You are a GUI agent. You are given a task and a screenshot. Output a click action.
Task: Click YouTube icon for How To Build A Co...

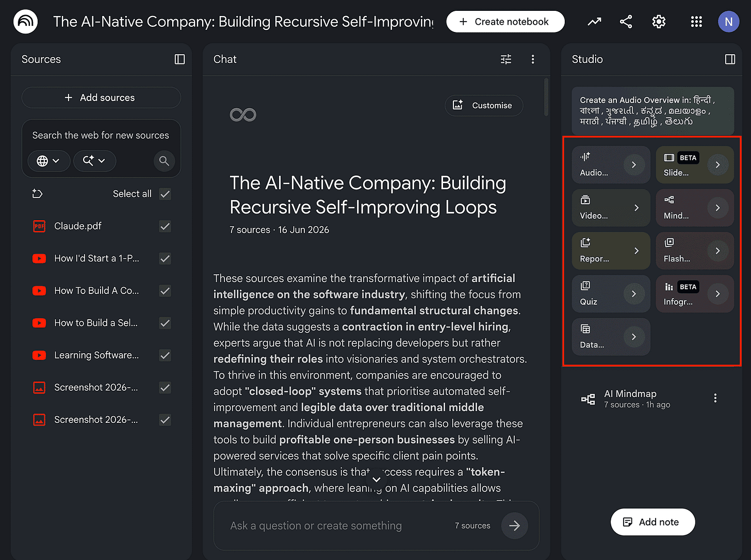click(39, 291)
